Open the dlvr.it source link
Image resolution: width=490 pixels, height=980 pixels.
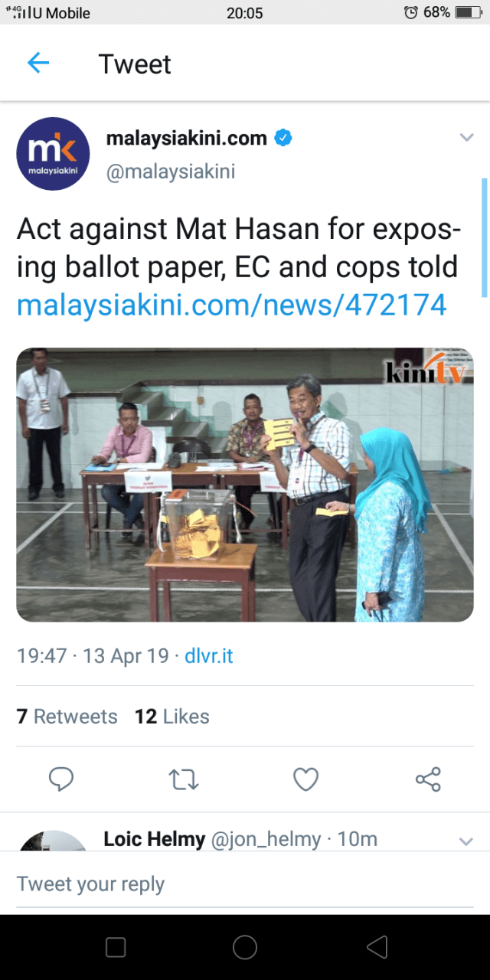(209, 656)
